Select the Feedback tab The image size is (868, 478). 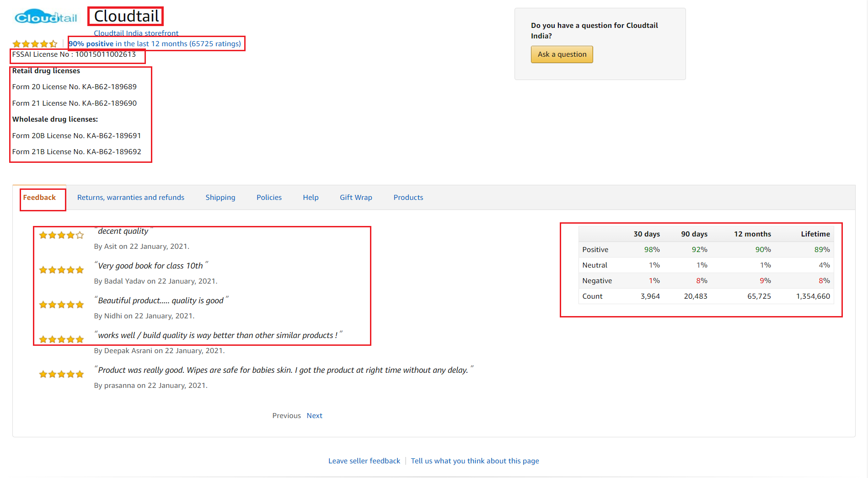coord(39,198)
